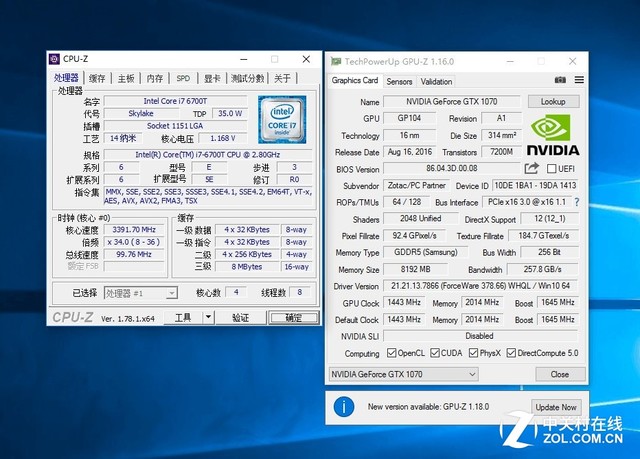Click the Shaders field 2048 Unified
This screenshot has width=640, height=459.
click(420, 219)
